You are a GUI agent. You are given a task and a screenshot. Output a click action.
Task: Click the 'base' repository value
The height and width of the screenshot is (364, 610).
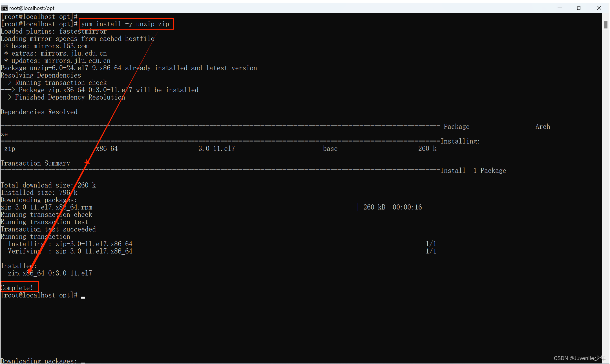pyautogui.click(x=330, y=149)
